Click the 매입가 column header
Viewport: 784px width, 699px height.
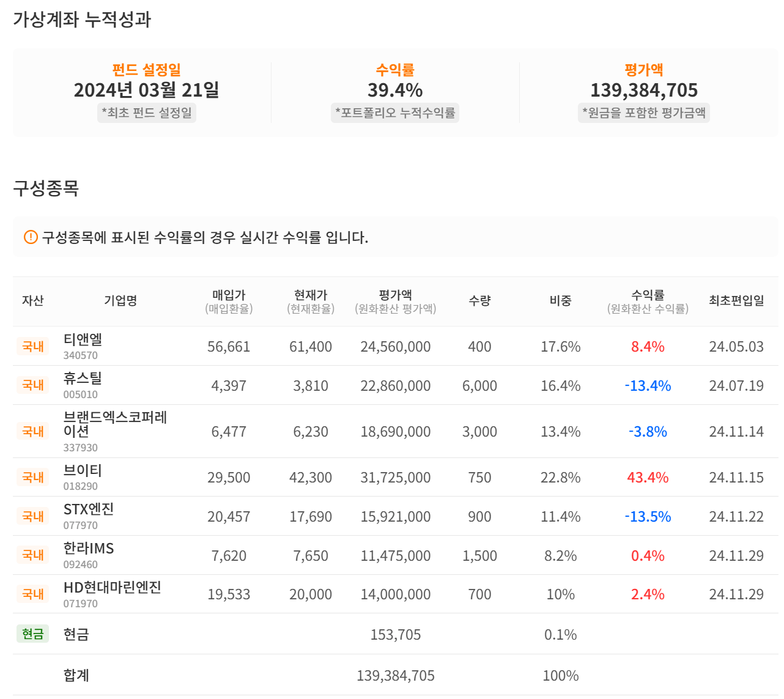tap(229, 295)
